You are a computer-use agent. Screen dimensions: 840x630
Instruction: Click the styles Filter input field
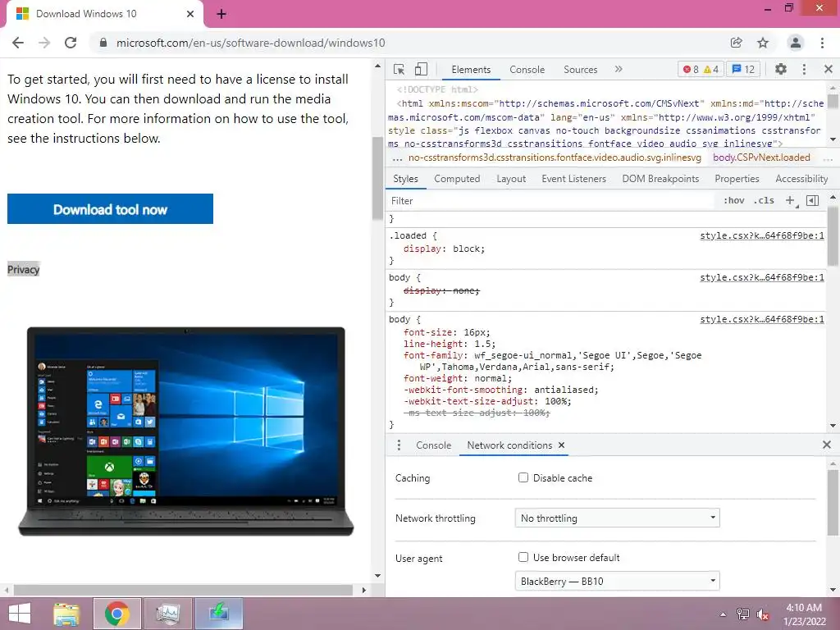[552, 200]
